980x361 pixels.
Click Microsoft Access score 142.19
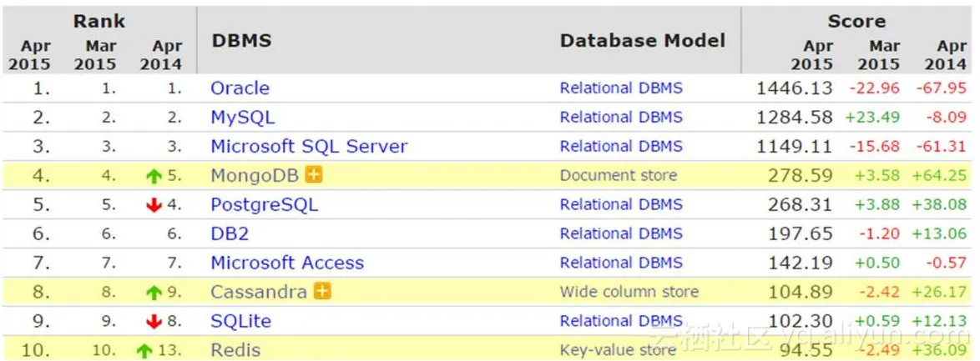[800, 263]
